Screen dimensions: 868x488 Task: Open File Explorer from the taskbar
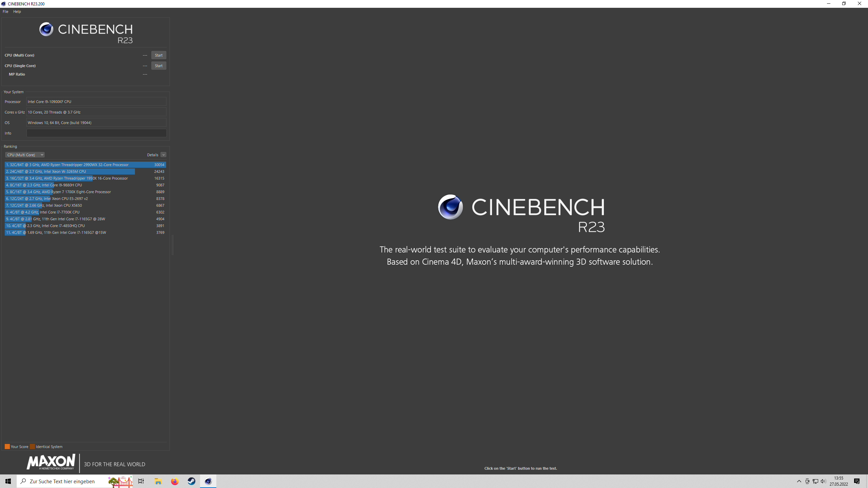pyautogui.click(x=158, y=481)
